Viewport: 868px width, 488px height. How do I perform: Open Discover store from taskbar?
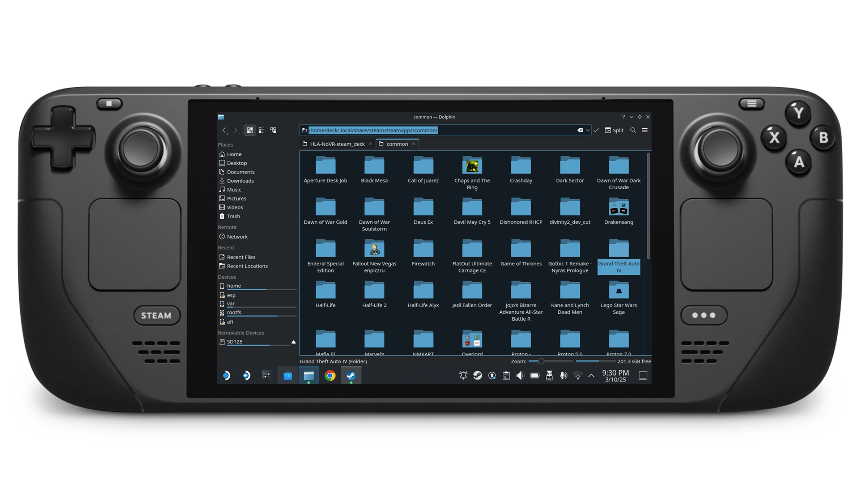point(288,376)
